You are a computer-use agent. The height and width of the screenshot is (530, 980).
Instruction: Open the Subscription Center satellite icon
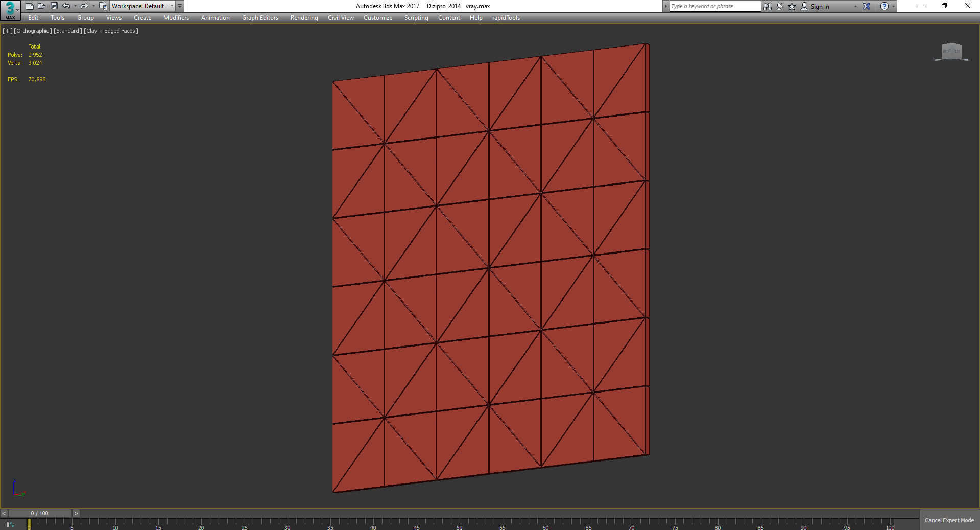[x=780, y=6]
